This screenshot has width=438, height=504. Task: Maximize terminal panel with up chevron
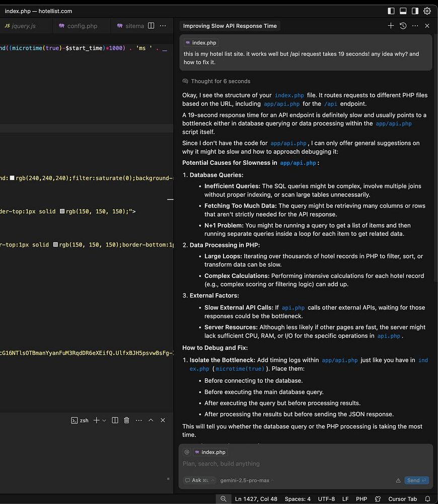click(151, 420)
